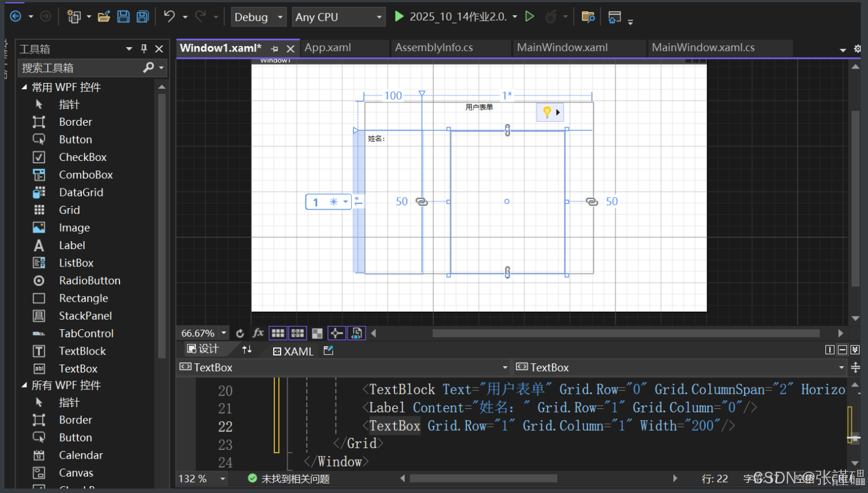Click the designer refresh icon
Viewport: 868px width, 493px height.
[240, 333]
